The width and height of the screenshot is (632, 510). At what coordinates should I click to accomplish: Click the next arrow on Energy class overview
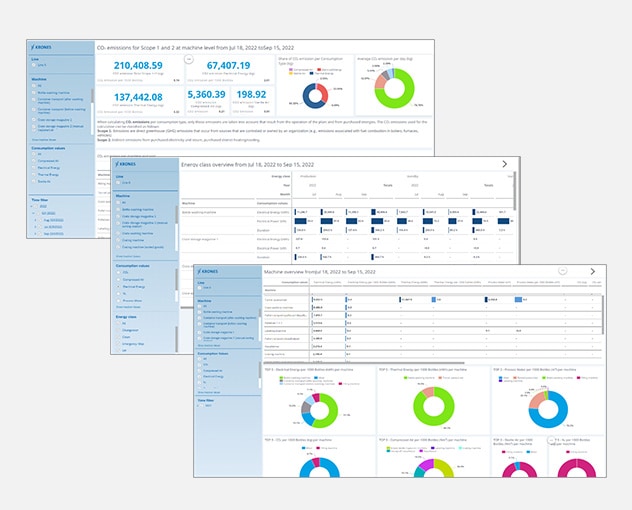tap(503, 163)
